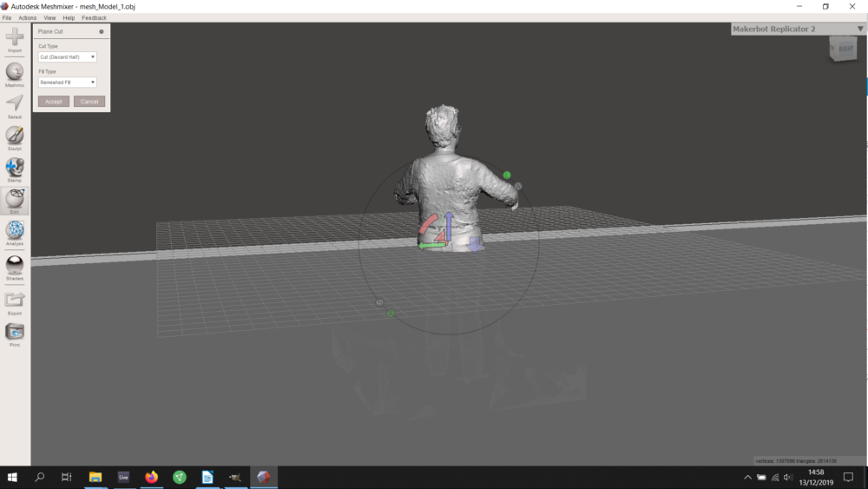Open the Sculpt brush tool

coord(15,138)
